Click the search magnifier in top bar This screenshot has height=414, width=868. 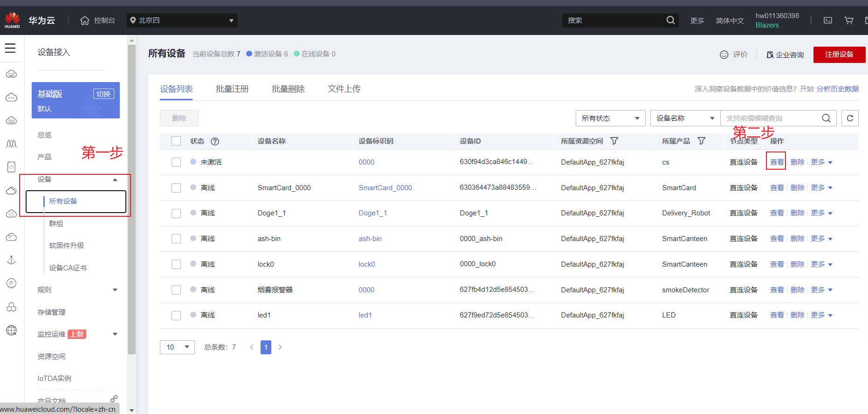[670, 20]
